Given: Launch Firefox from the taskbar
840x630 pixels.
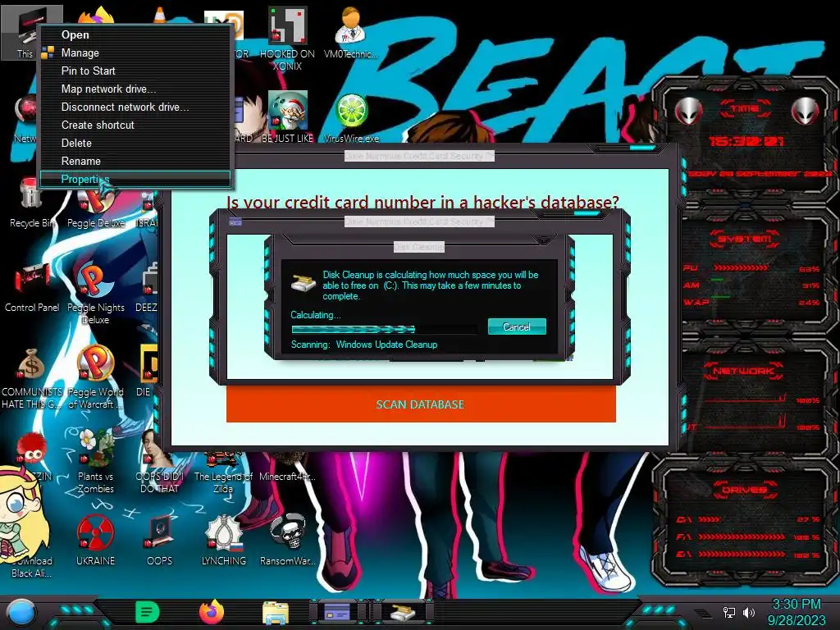Looking at the screenshot, I should pyautogui.click(x=212, y=612).
